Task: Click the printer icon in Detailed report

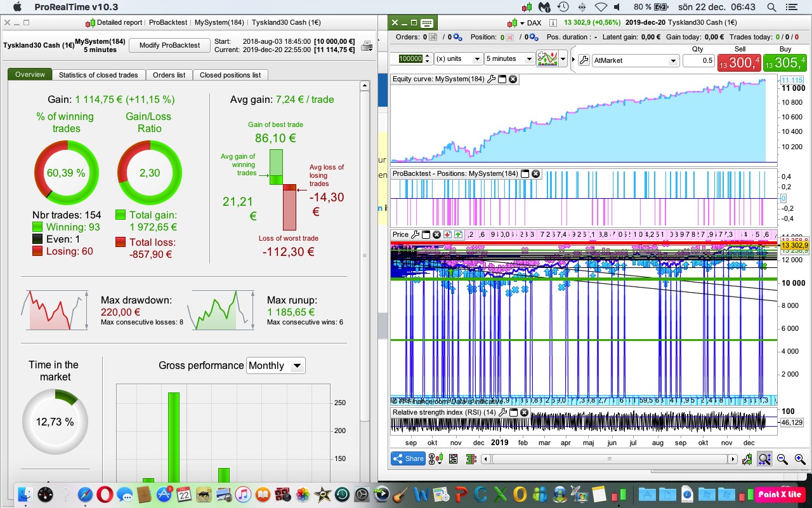Action: (367, 46)
